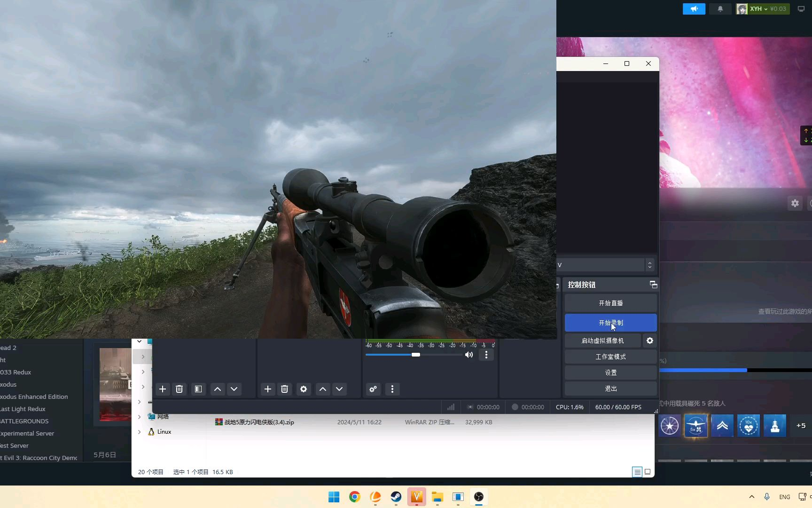Open XYH account dropdown in Steam
Image resolution: width=812 pixels, height=508 pixels.
pos(763,9)
